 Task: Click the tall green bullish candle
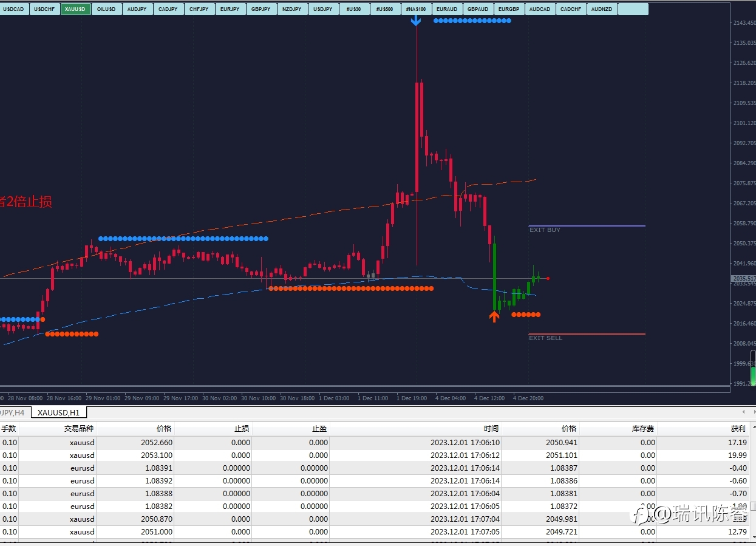pyautogui.click(x=495, y=276)
